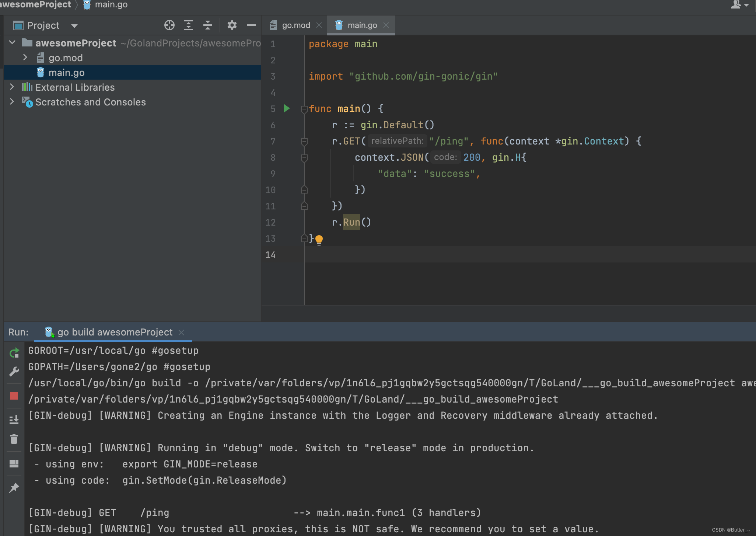
Task: Switch to the go.mod editor tab
Action: coord(295,25)
